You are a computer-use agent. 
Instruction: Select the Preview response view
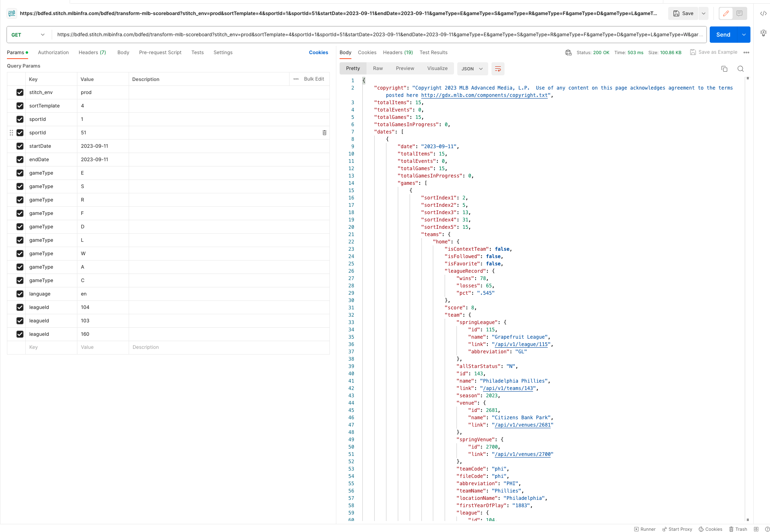click(405, 68)
